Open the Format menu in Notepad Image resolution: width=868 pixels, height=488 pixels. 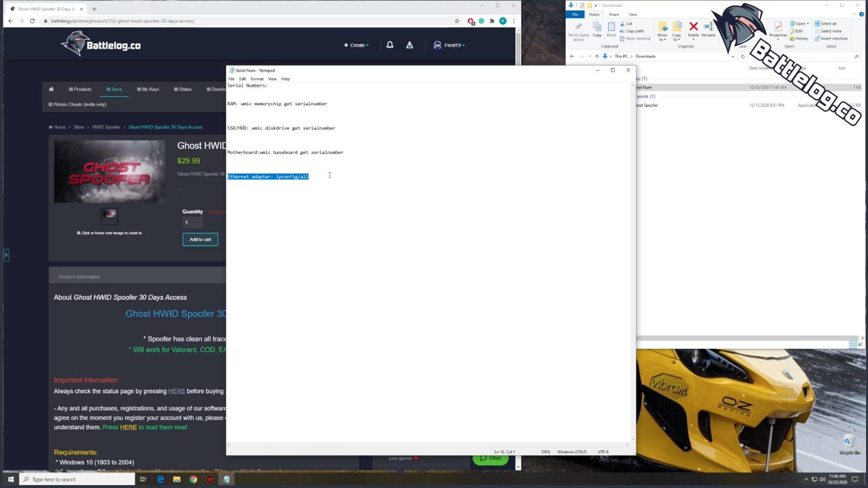pyautogui.click(x=257, y=79)
